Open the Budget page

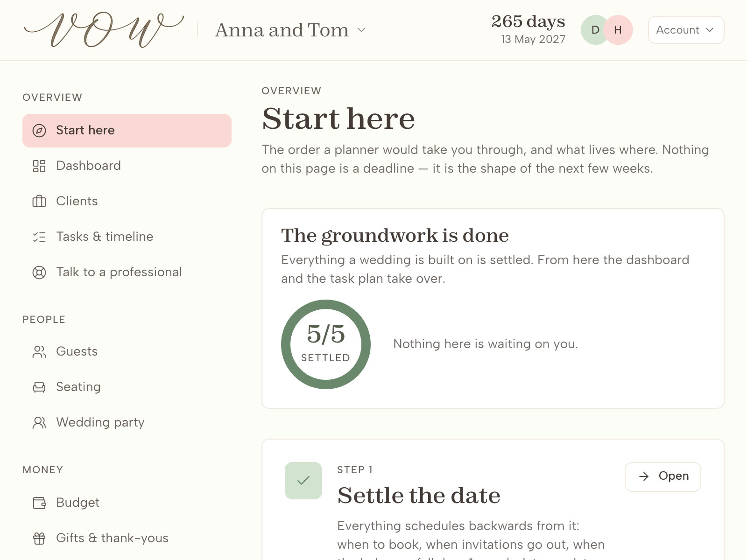[x=127, y=503]
